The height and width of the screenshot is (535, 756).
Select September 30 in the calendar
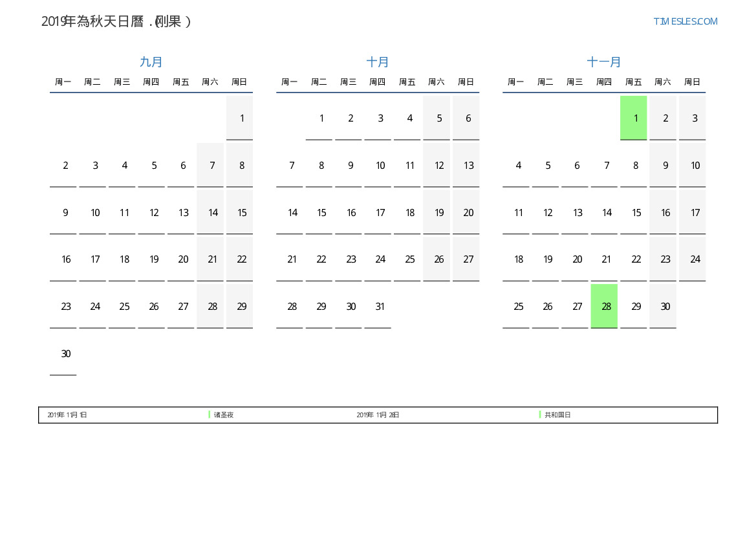tap(65, 354)
